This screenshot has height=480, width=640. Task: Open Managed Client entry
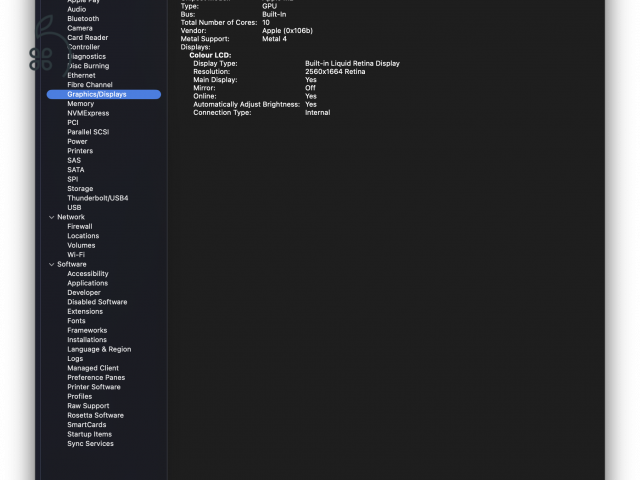click(x=93, y=368)
